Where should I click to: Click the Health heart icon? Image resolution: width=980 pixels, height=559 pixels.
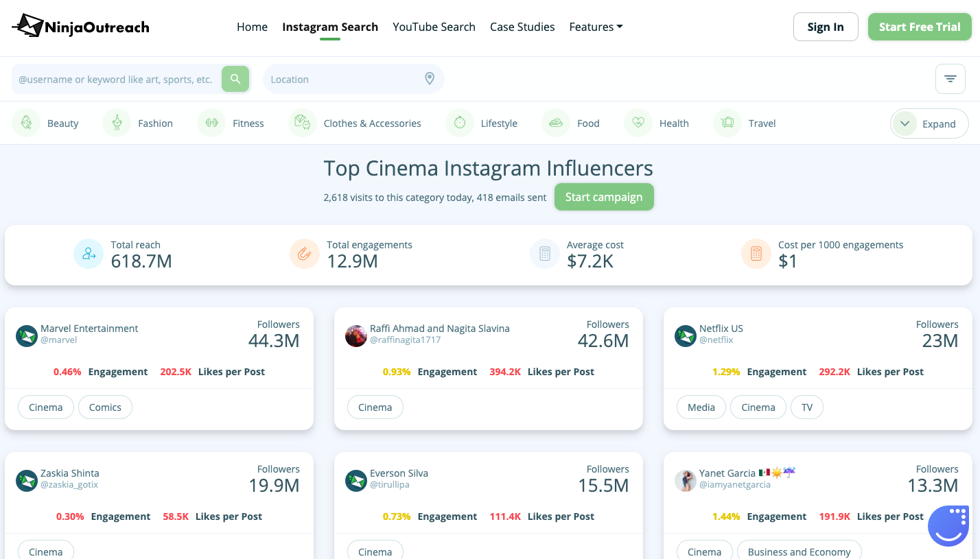click(x=638, y=123)
